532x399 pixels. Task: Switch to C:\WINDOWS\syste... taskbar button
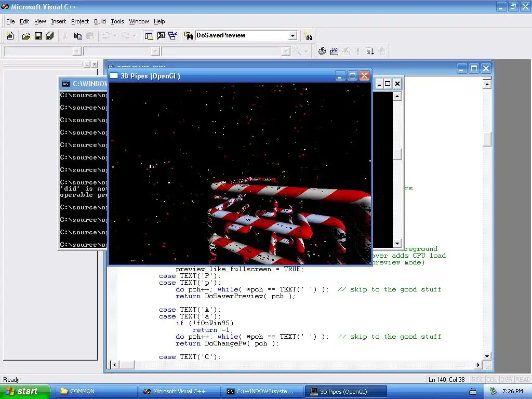point(262,392)
